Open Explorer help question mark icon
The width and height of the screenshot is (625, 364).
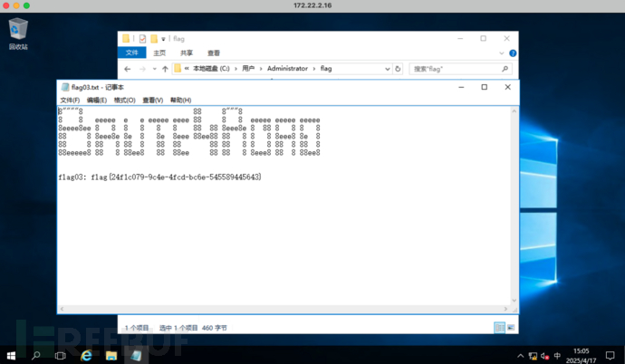[x=513, y=53]
